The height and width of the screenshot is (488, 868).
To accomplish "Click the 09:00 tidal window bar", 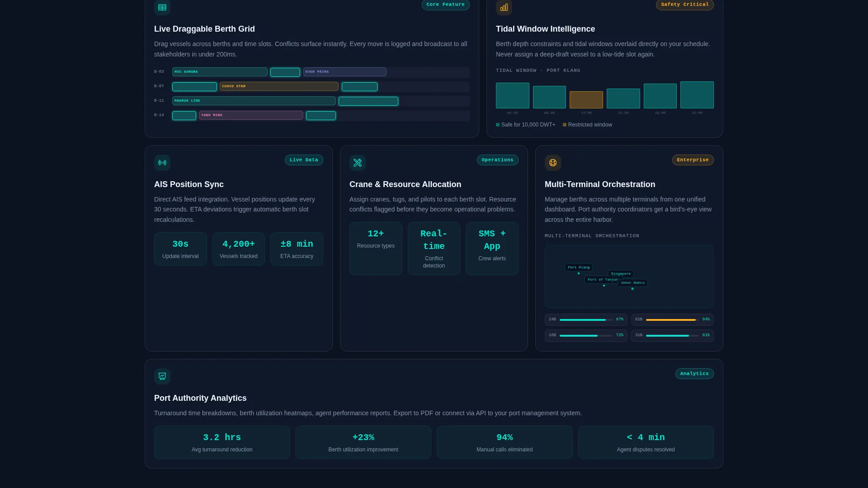I will tap(549, 97).
